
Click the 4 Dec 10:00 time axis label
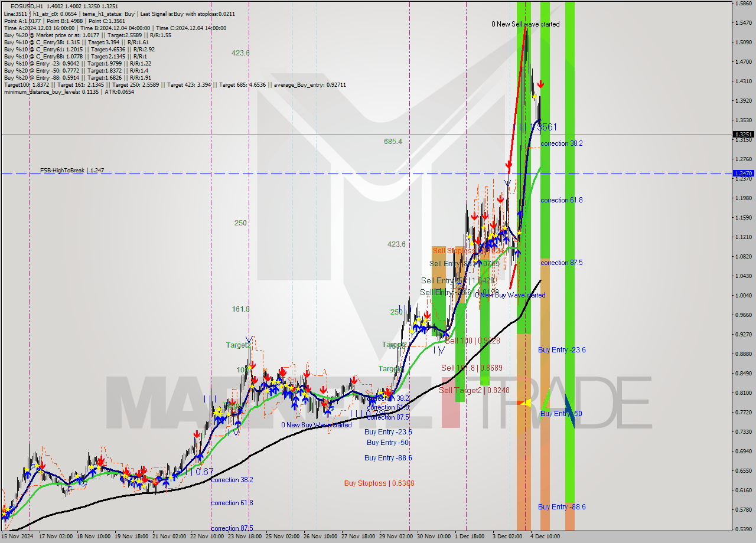545,537
